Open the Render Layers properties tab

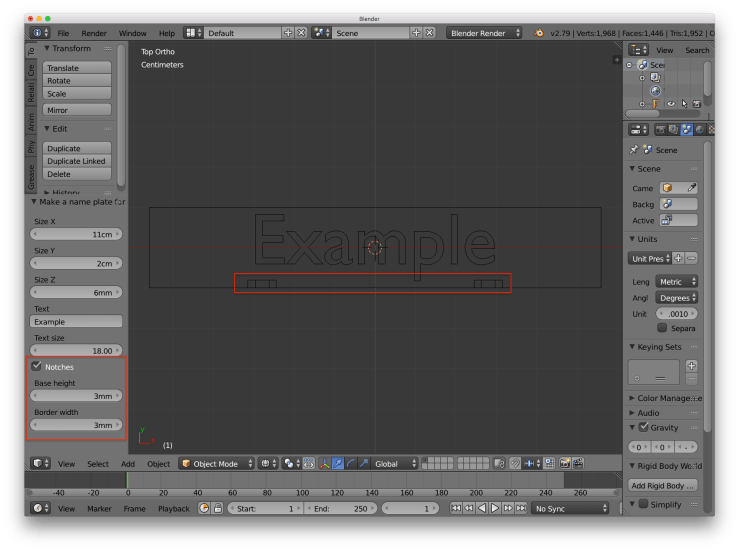[x=673, y=129]
